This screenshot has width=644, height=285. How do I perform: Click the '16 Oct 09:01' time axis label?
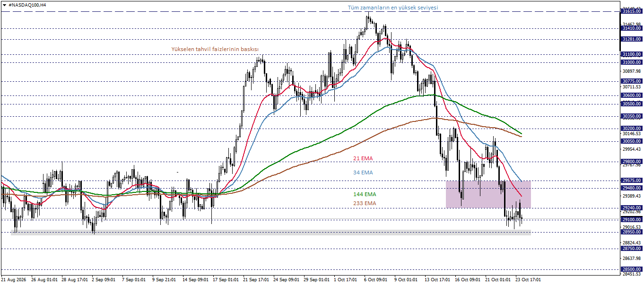pos(468,280)
